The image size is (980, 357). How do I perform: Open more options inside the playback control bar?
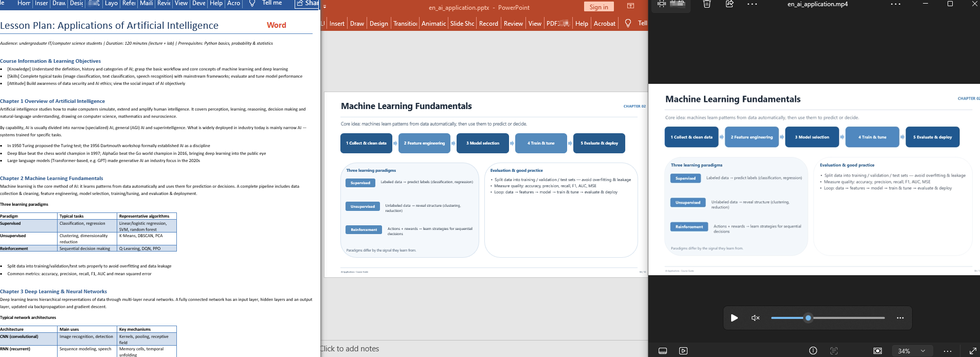tap(900, 318)
